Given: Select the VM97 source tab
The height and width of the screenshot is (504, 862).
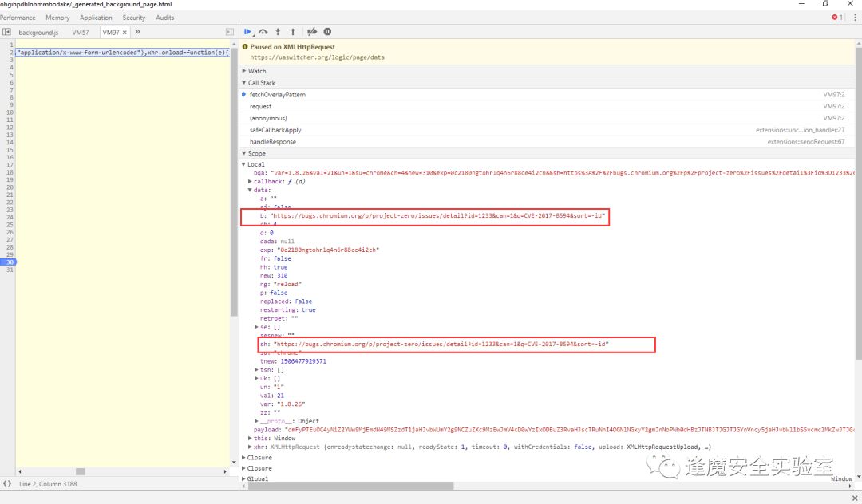Looking at the screenshot, I should click(x=111, y=33).
